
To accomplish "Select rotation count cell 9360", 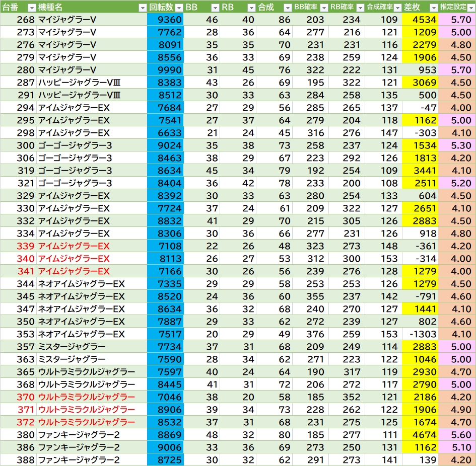I will point(165,20).
